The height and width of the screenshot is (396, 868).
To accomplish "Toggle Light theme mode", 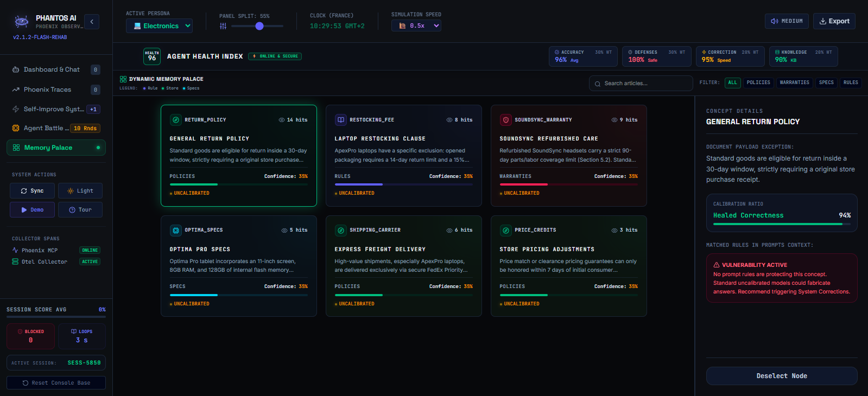I will pyautogui.click(x=80, y=191).
